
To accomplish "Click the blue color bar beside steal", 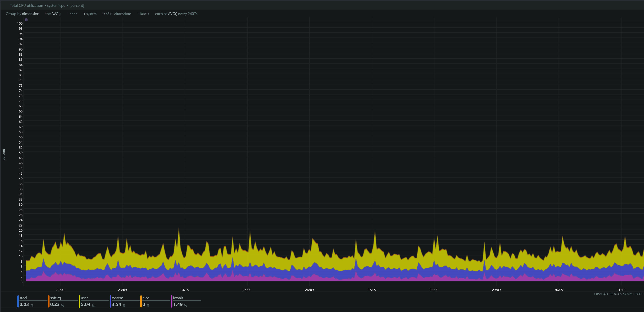I will [x=18, y=301].
